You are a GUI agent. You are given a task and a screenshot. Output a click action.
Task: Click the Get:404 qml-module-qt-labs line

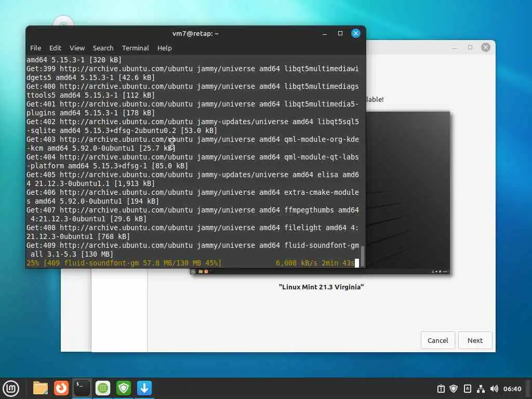tap(193, 162)
